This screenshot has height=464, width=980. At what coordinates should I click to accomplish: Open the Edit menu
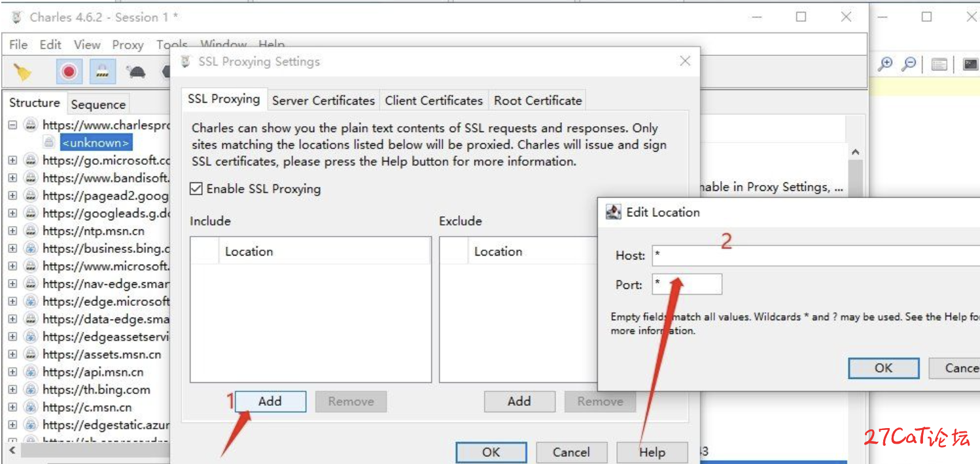point(50,44)
